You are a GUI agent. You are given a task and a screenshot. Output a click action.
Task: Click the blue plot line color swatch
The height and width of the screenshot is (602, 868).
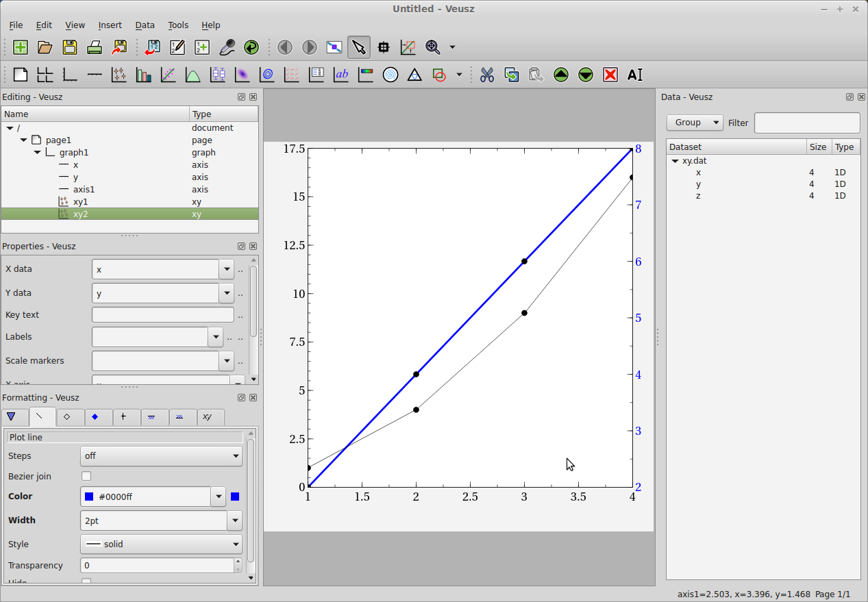(235, 496)
